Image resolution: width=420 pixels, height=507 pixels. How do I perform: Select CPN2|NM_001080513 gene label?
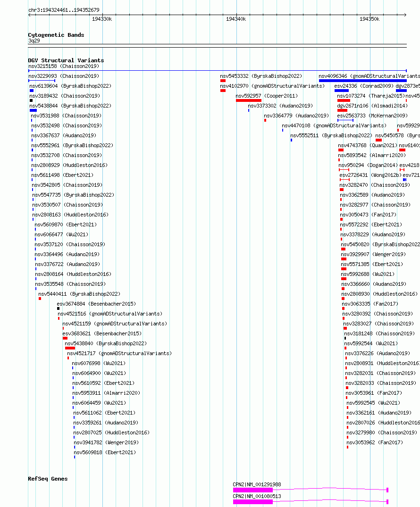click(x=257, y=496)
